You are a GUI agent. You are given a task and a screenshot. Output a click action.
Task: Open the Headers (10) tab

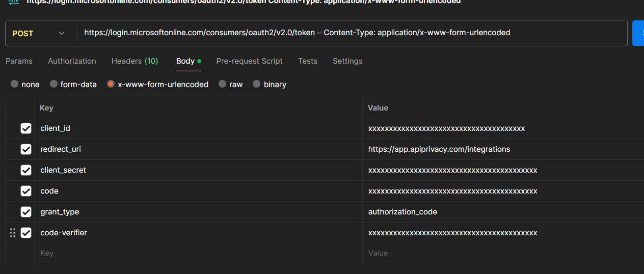[x=135, y=61]
